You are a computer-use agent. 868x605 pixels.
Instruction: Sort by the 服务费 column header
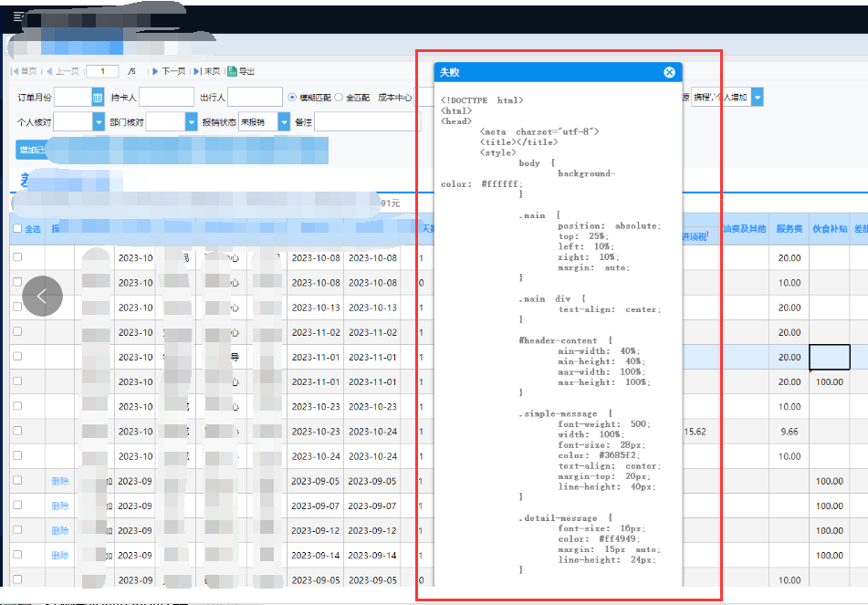(x=789, y=229)
